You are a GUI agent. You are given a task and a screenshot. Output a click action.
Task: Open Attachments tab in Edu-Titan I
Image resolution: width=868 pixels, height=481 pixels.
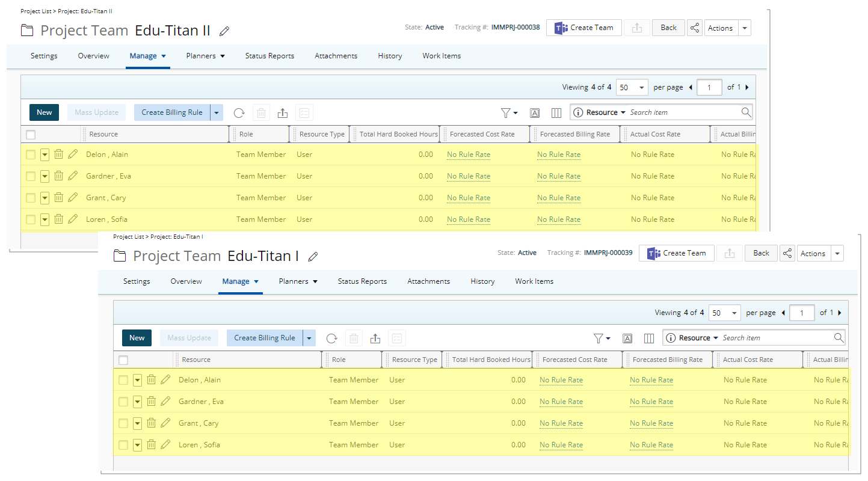click(428, 281)
